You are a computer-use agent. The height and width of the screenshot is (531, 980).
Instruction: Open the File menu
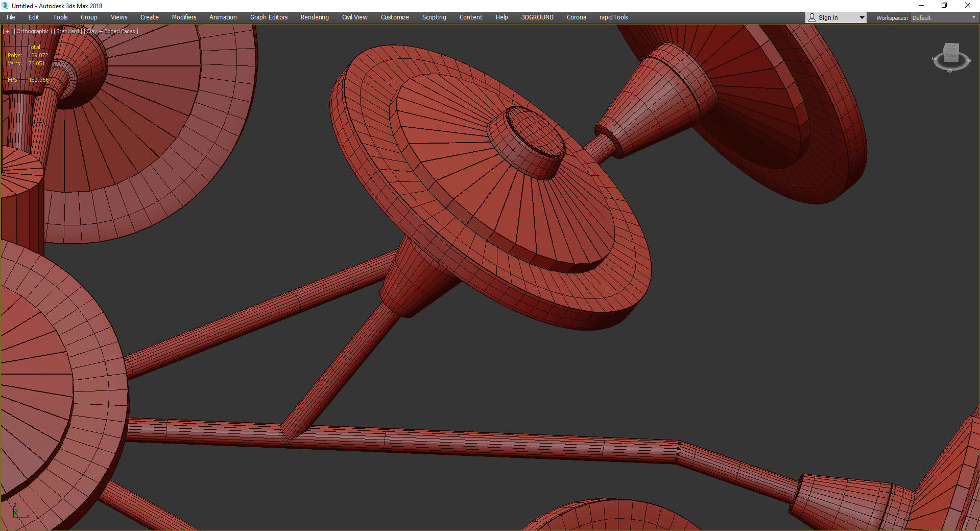click(x=11, y=17)
